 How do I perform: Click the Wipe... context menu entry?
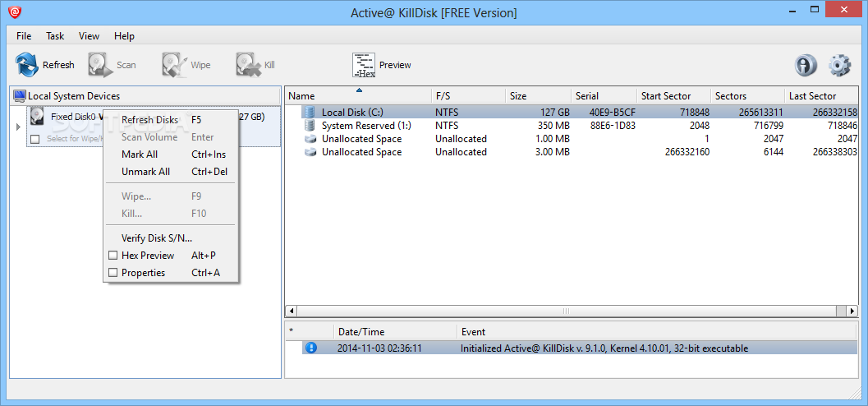[x=171, y=196]
